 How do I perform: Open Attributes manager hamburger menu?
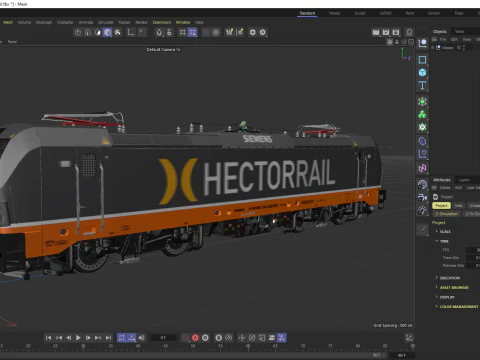[x=434, y=188]
